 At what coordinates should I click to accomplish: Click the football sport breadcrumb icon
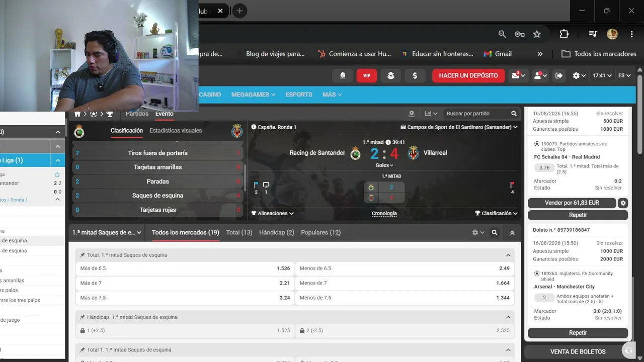coord(94,114)
